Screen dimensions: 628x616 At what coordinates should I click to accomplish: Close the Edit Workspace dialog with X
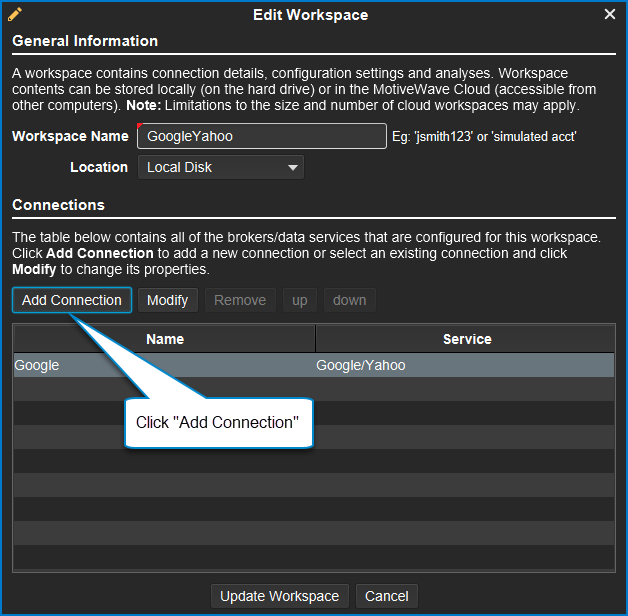coord(610,14)
